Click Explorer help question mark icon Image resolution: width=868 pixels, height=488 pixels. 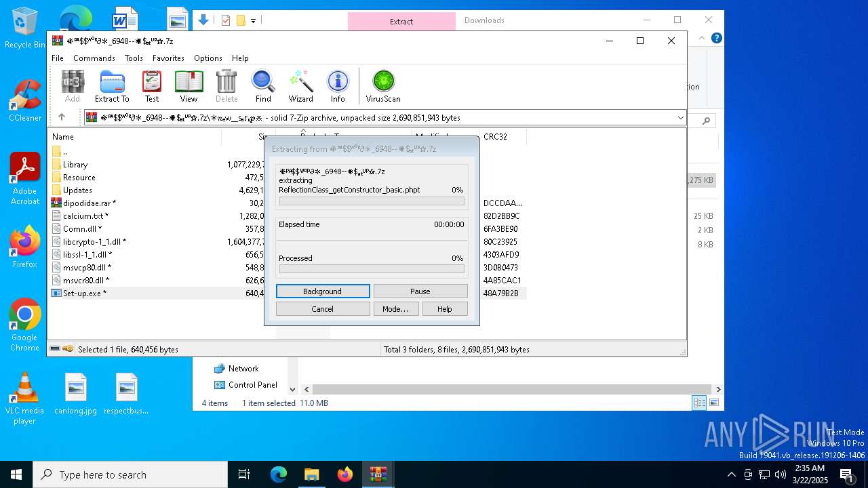click(716, 39)
